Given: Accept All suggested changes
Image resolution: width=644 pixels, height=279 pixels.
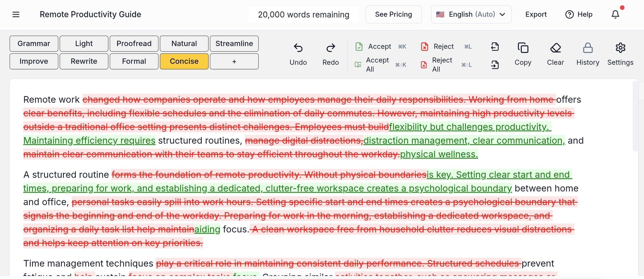Looking at the screenshot, I should (x=381, y=65).
